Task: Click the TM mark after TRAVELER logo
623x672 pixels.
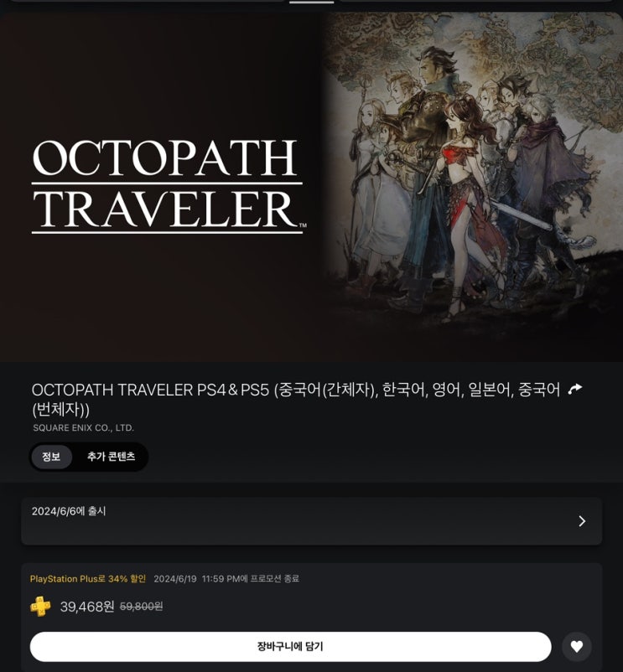Action: [303, 225]
